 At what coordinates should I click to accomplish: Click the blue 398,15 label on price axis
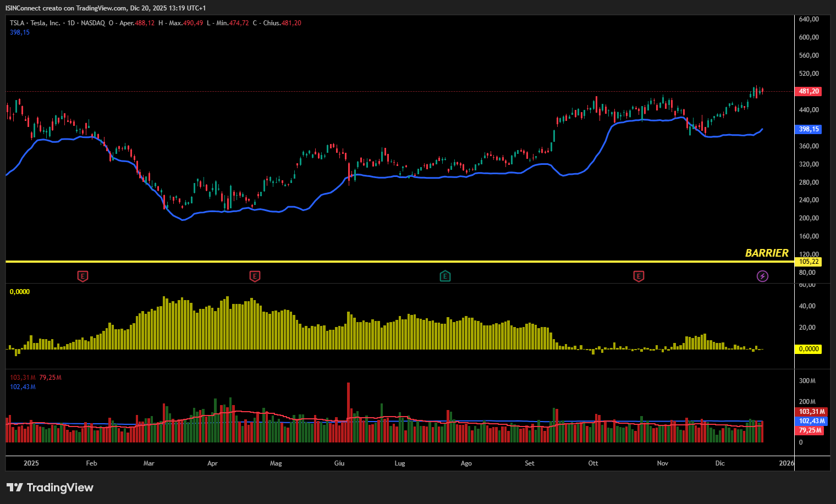click(808, 129)
